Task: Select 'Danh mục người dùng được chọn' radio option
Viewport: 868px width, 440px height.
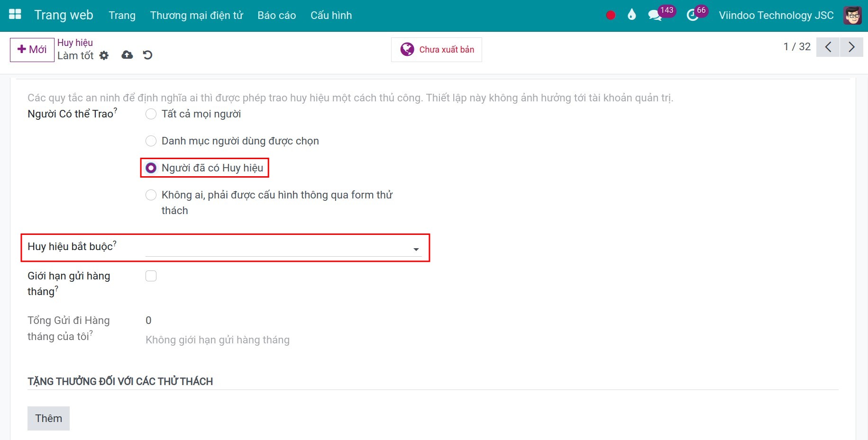Action: click(x=151, y=141)
